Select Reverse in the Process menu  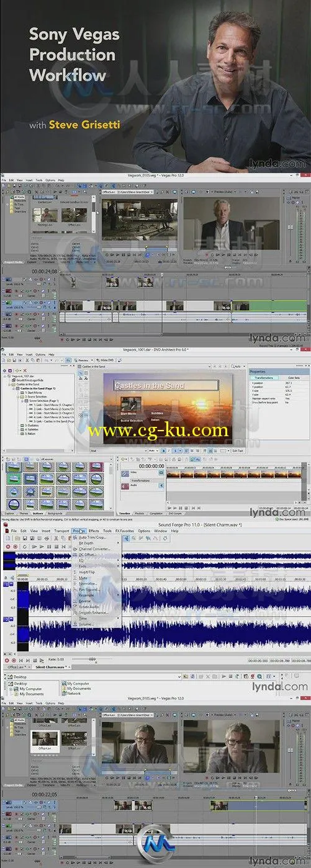pyautogui.click(x=85, y=601)
